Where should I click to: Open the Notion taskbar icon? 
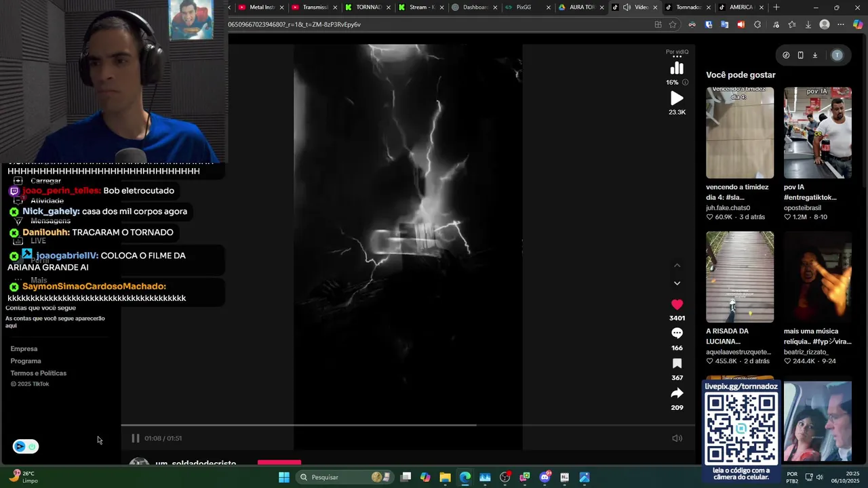[x=565, y=477]
